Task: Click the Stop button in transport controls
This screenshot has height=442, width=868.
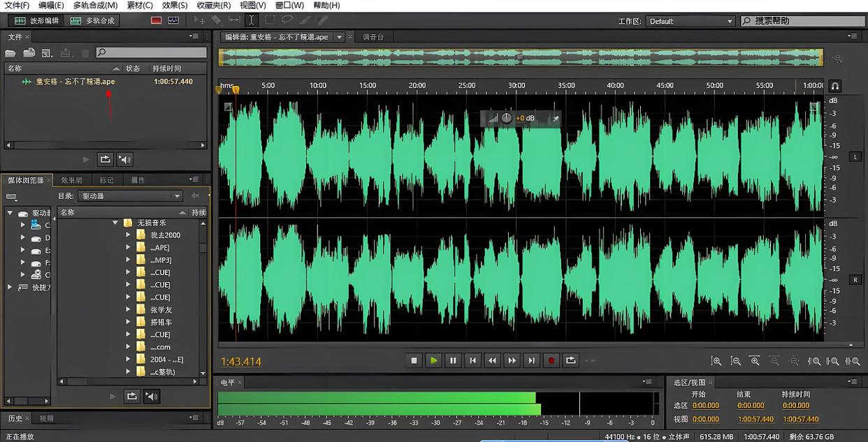Action: (414, 360)
